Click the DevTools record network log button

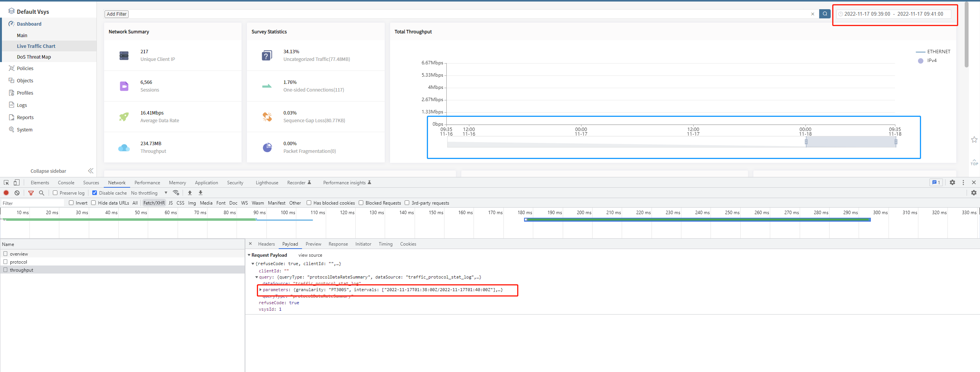pos(6,193)
